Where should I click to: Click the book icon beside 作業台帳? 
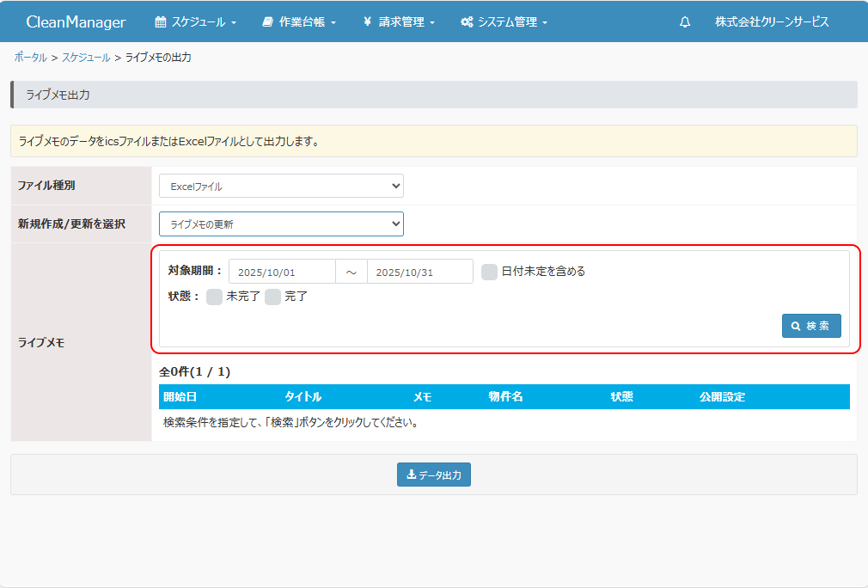[267, 22]
